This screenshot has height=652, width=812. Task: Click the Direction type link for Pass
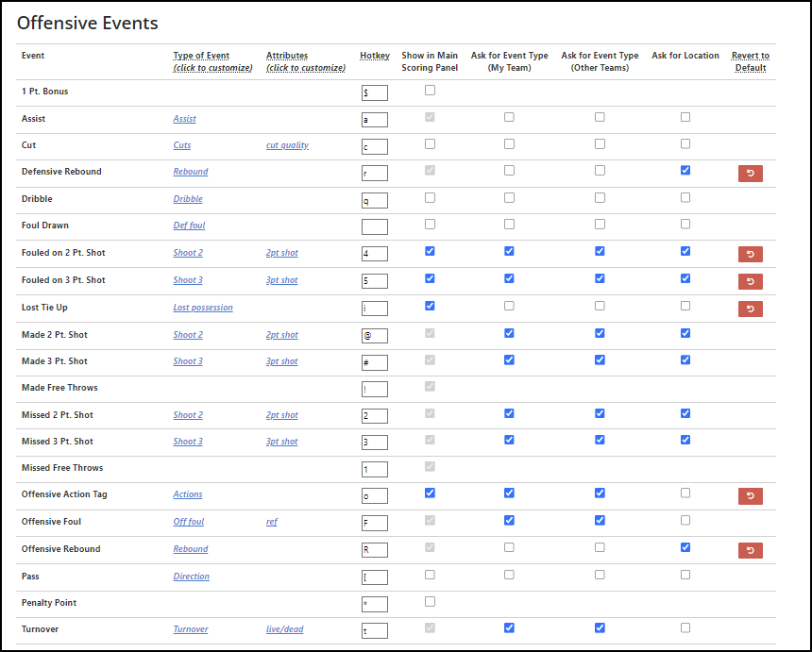[191, 577]
